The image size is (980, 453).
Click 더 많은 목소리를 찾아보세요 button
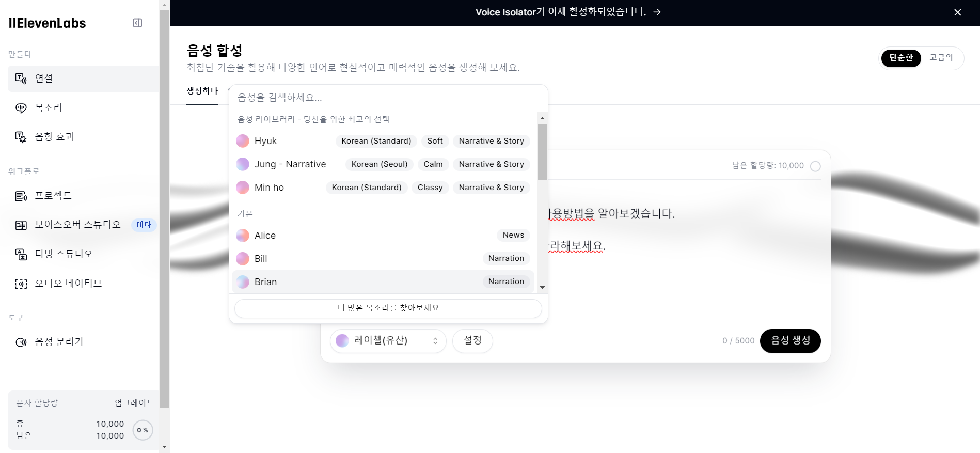point(388,308)
